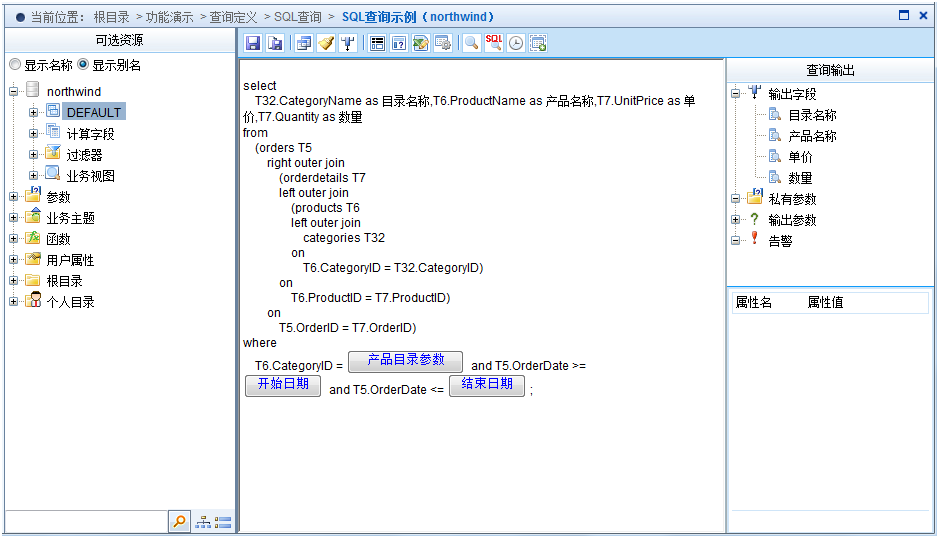This screenshot has height=538, width=939.
Task: Click the Save floppy-disk toolbar icon
Action: pyautogui.click(x=253, y=43)
